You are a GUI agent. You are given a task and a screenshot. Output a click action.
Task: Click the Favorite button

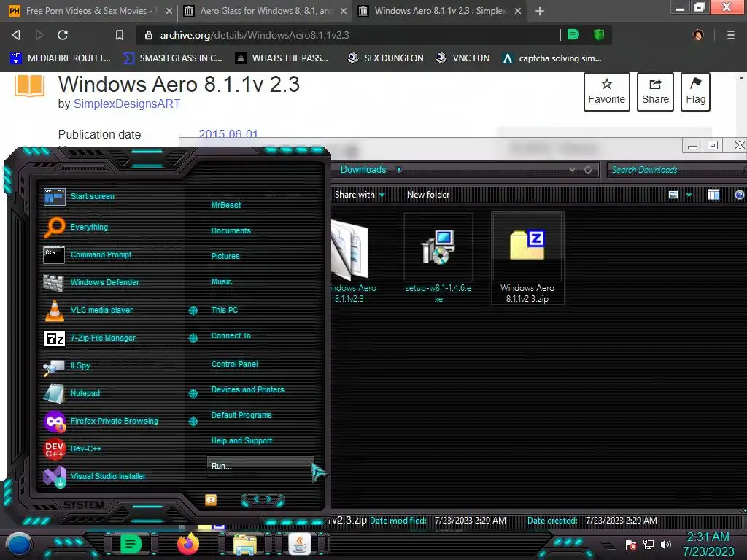pyautogui.click(x=606, y=92)
